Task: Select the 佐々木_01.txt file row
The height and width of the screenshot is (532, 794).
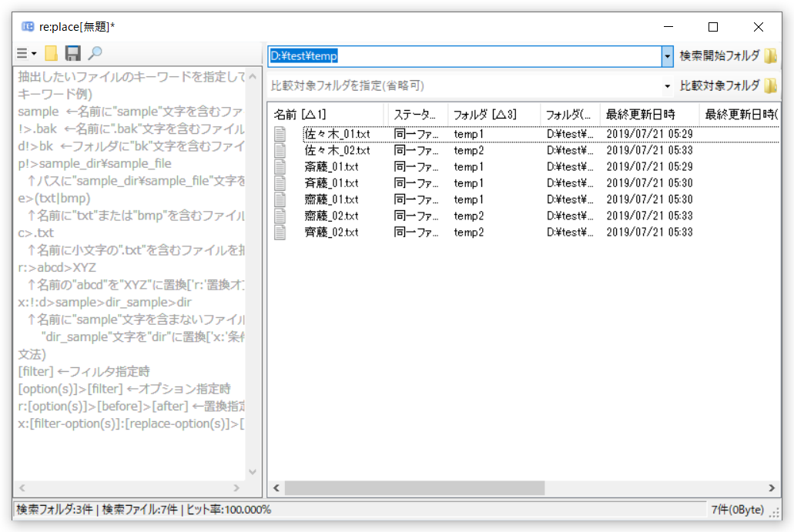Action: (x=526, y=134)
